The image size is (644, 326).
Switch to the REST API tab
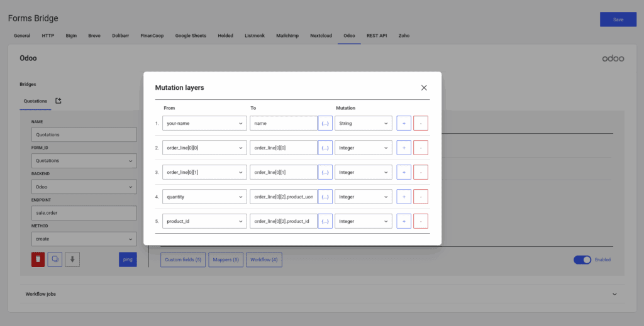click(377, 36)
